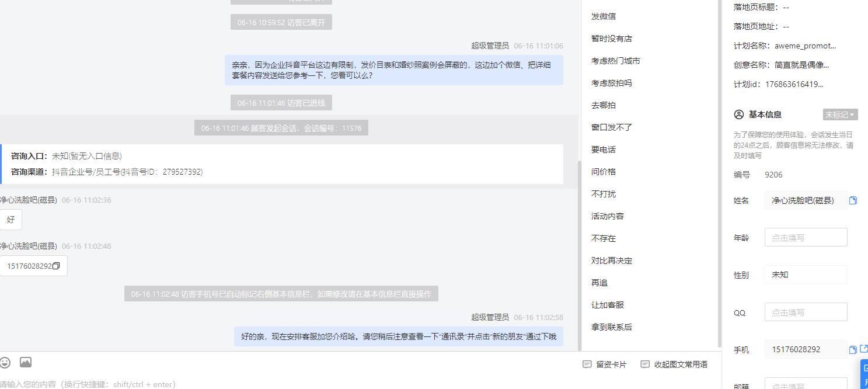Image resolution: width=868 pixels, height=389 pixels.
Task: Click the chat area vertical scrollbar
Action: click(579, 255)
